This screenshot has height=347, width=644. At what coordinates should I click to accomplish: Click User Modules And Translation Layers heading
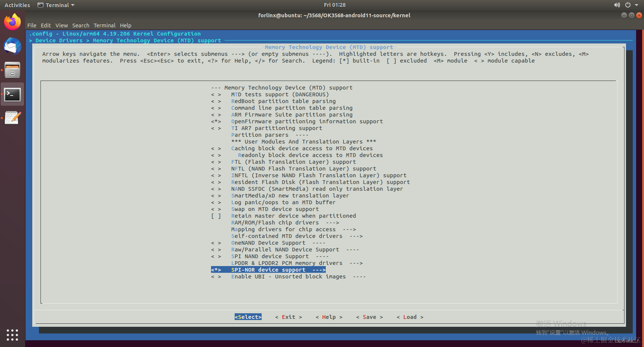click(x=304, y=142)
